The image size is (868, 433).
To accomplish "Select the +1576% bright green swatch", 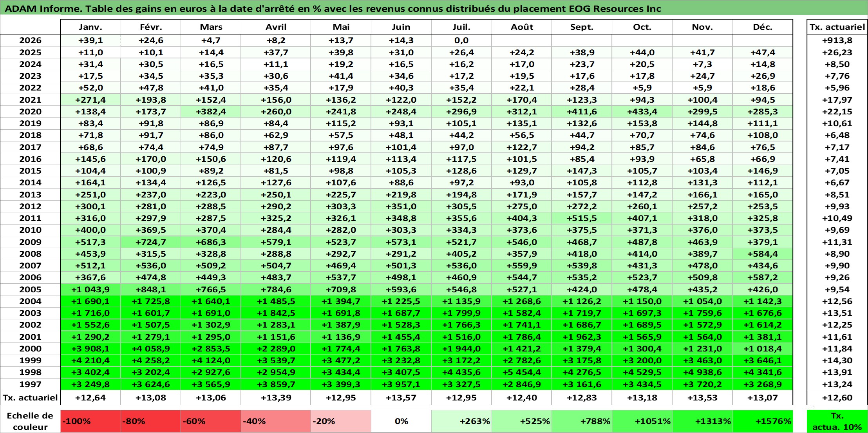I will (763, 421).
